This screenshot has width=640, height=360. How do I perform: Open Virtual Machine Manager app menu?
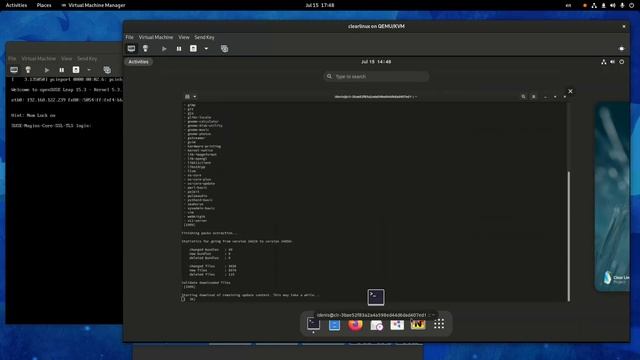click(93, 5)
